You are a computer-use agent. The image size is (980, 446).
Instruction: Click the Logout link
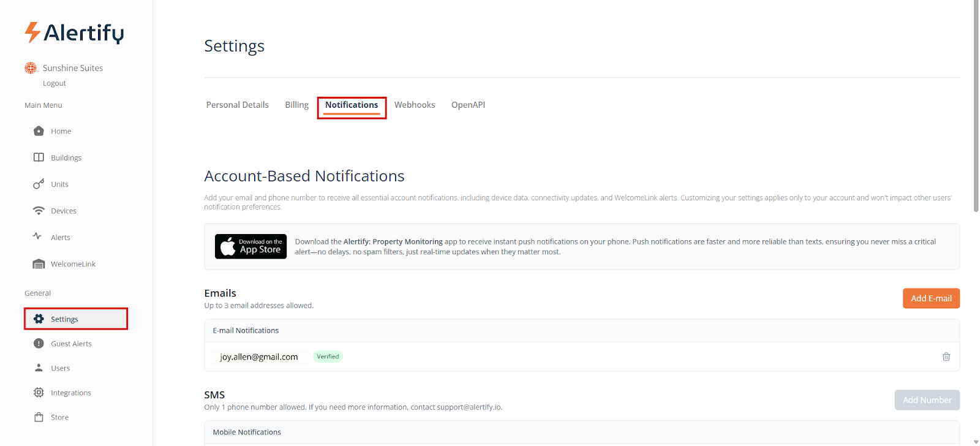click(54, 83)
